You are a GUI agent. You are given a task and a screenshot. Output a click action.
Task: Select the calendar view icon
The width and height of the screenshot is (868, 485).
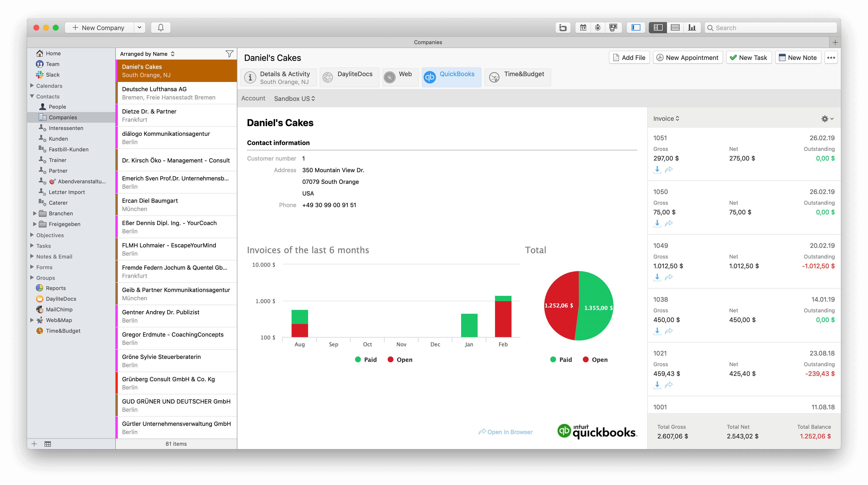tap(583, 27)
